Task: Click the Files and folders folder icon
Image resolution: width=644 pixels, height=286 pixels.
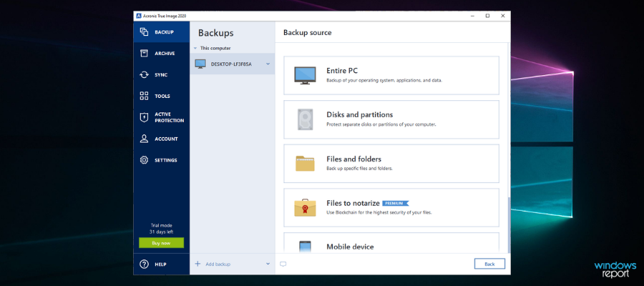Action: (x=305, y=163)
